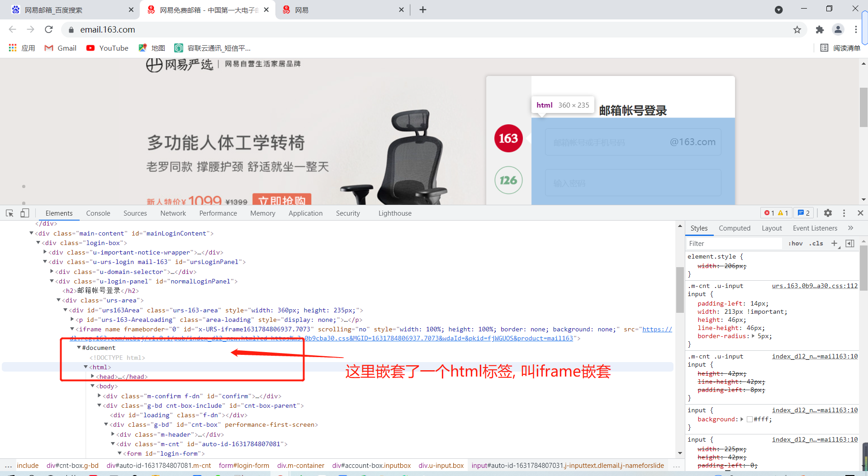Screen dimensions: 868x476
Task: Select the 126 mail domain icon
Action: (x=508, y=180)
